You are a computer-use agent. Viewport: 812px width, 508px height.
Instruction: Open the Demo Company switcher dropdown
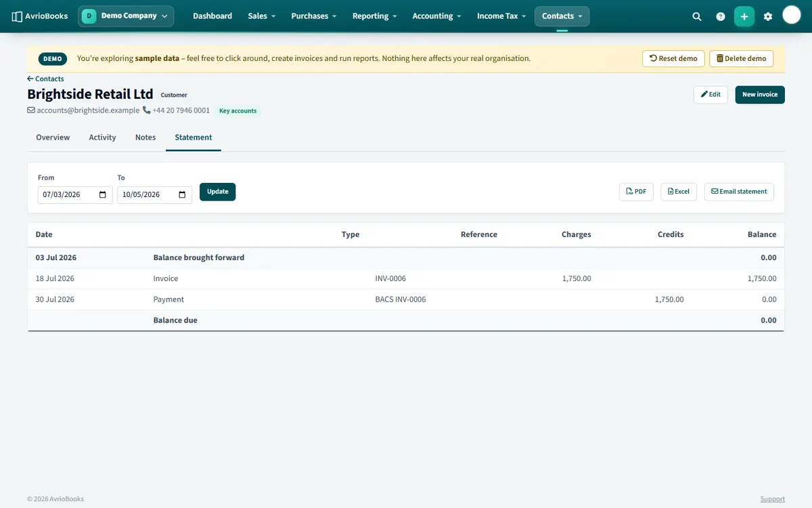tap(126, 16)
